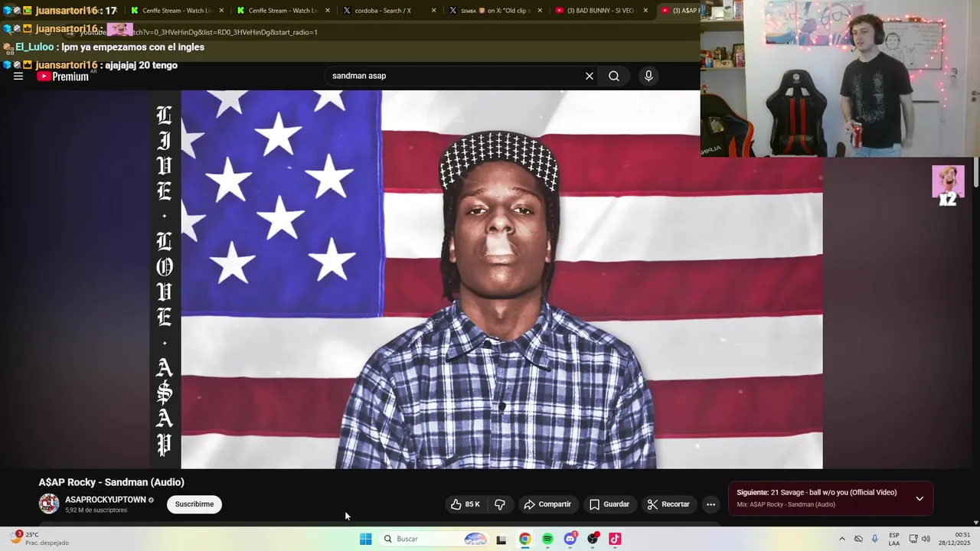Image resolution: width=980 pixels, height=551 pixels.
Task: Clear the search text with the X
Action: [x=590, y=76]
